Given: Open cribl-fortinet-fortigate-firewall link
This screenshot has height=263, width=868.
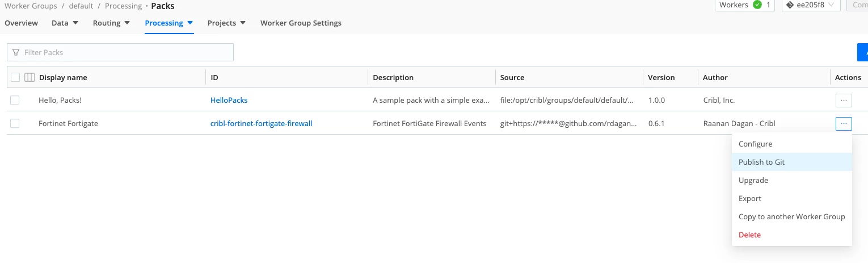Looking at the screenshot, I should click(x=261, y=123).
